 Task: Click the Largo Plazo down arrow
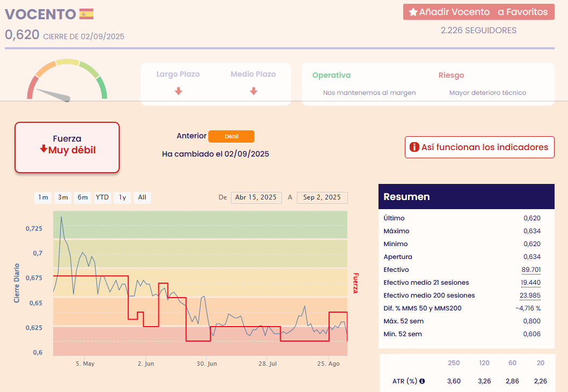[x=178, y=91]
